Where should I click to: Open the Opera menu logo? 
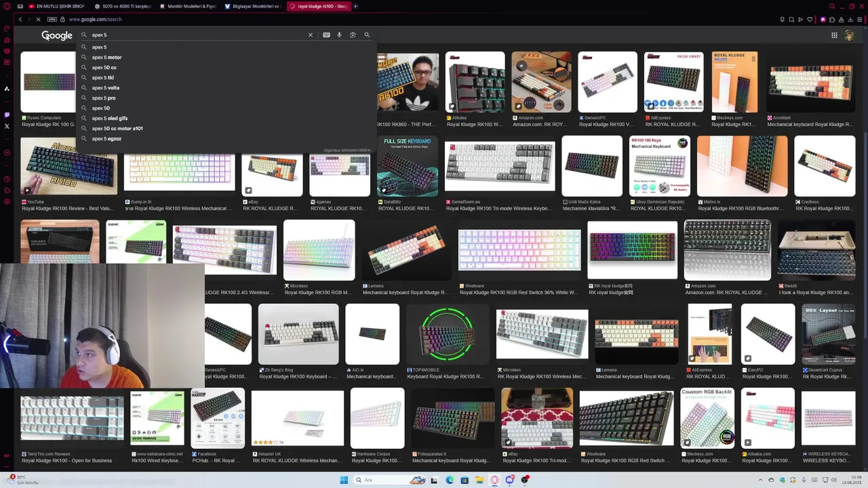point(7,6)
